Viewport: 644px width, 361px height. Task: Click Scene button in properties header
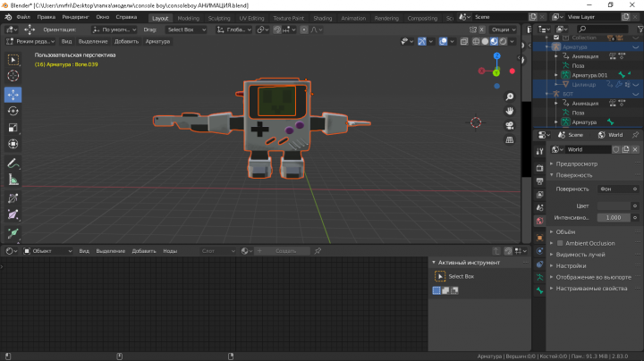click(571, 135)
